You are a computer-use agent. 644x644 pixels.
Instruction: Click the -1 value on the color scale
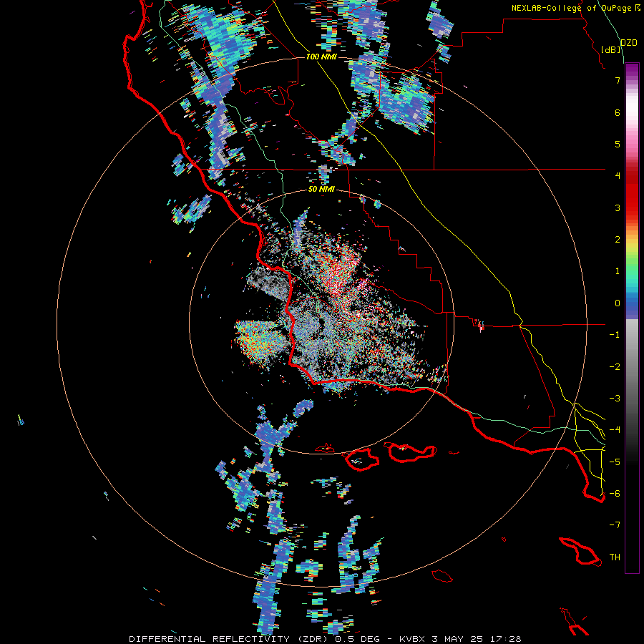click(615, 335)
